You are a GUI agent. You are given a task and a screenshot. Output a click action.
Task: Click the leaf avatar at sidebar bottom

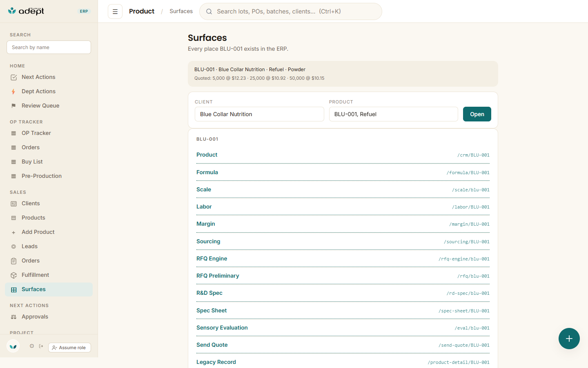tap(13, 346)
